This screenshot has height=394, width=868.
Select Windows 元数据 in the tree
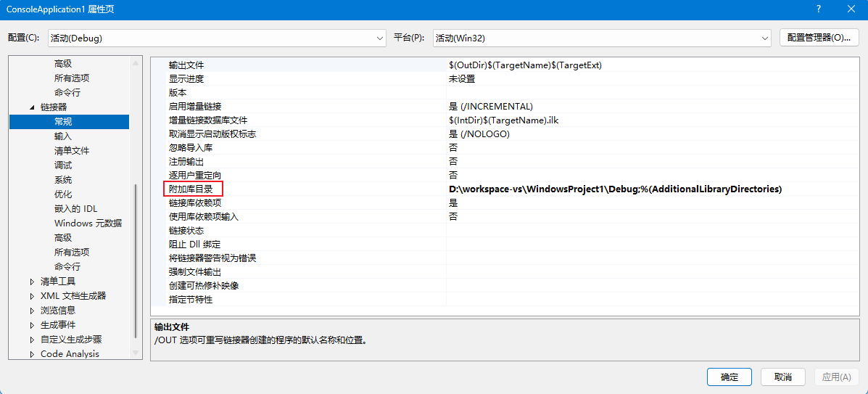click(x=88, y=223)
